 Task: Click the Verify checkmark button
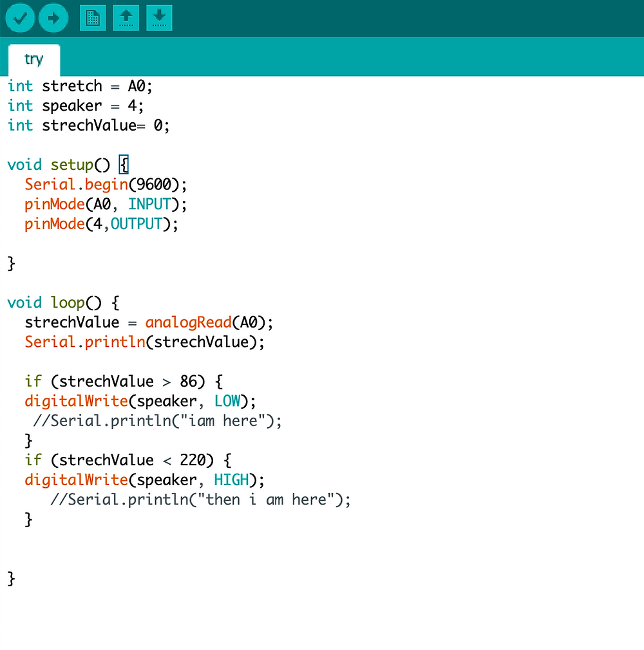(x=19, y=18)
